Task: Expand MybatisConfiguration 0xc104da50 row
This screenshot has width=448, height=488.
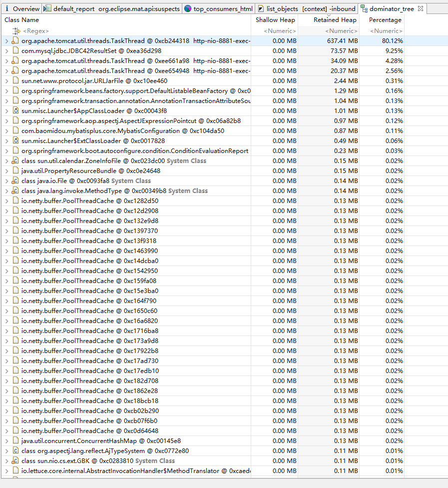Action: (x=6, y=131)
